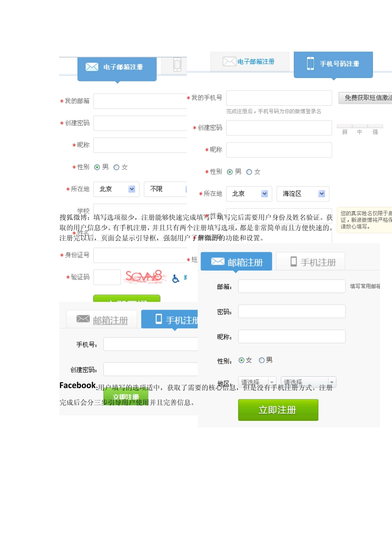
Task: Open the 海淀区 district dropdown
Action: 303,194
